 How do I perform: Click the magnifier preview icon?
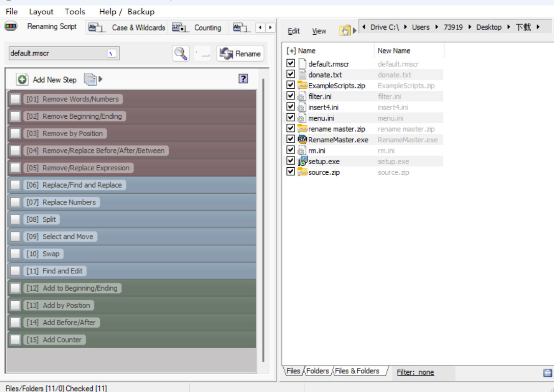pyautogui.click(x=180, y=54)
